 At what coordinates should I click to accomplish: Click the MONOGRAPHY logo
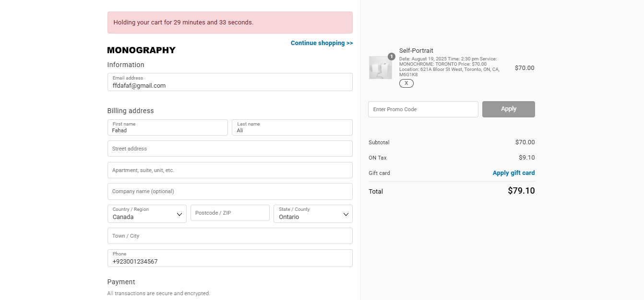click(141, 50)
